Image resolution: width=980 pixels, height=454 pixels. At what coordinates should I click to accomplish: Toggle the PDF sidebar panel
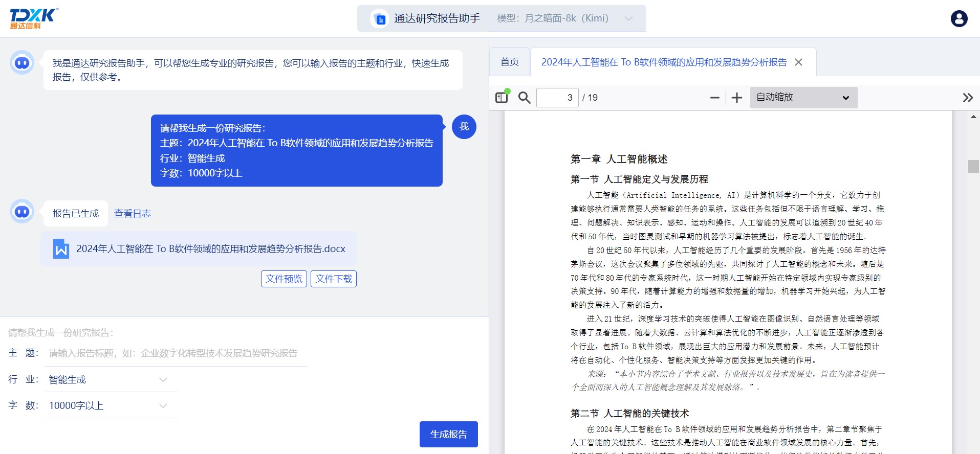[x=502, y=97]
